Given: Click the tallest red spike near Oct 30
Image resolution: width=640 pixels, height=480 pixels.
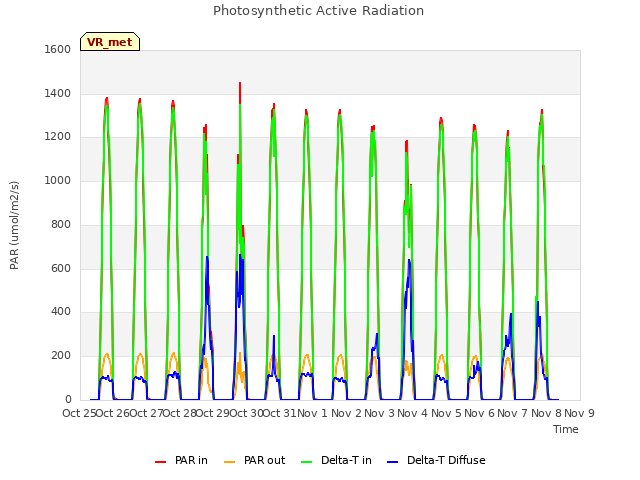Looking at the screenshot, I should [240, 93].
